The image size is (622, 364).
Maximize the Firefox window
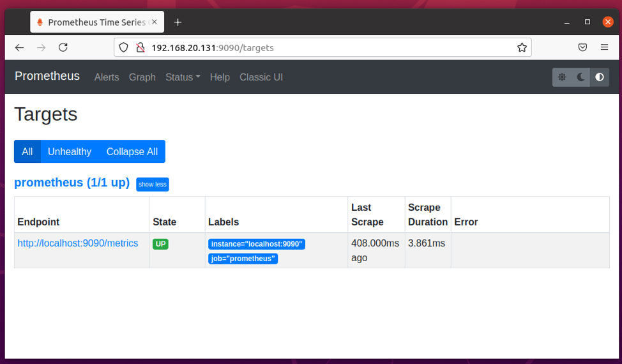click(x=588, y=22)
